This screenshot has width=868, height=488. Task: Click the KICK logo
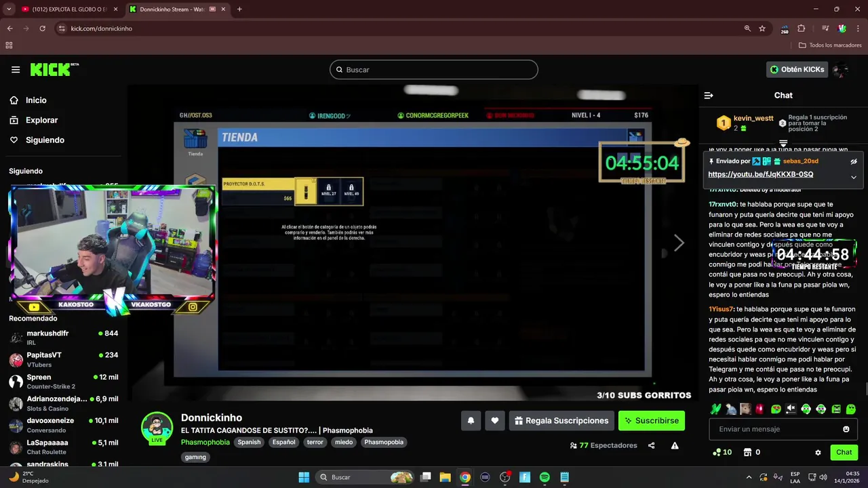[54, 69]
